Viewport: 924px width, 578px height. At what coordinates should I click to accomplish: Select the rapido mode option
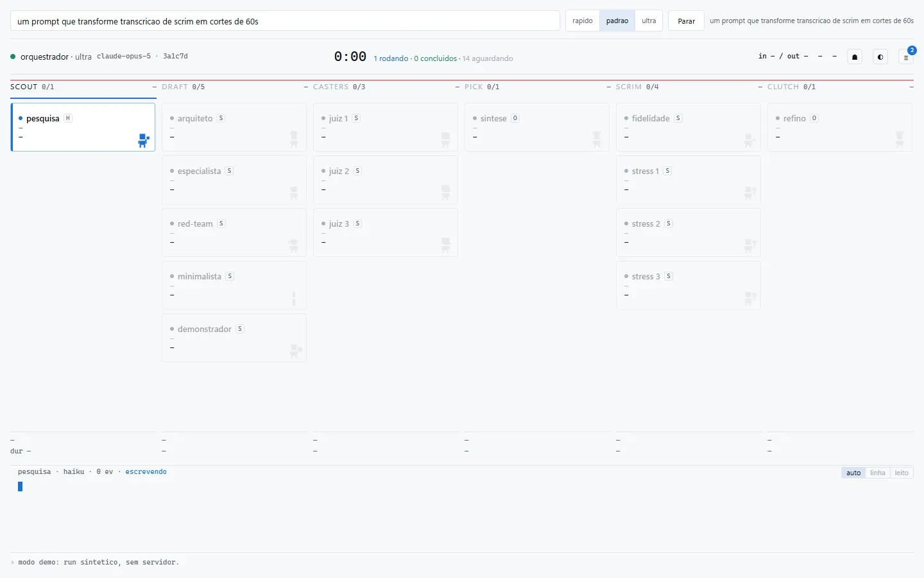pyautogui.click(x=583, y=21)
